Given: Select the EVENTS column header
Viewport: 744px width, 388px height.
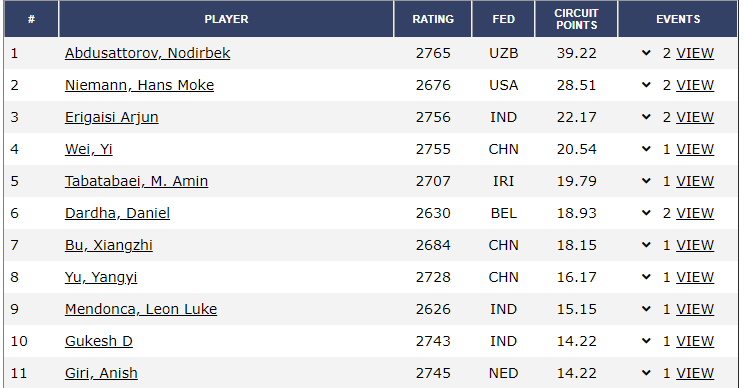Looking at the screenshot, I should pyautogui.click(x=678, y=19).
